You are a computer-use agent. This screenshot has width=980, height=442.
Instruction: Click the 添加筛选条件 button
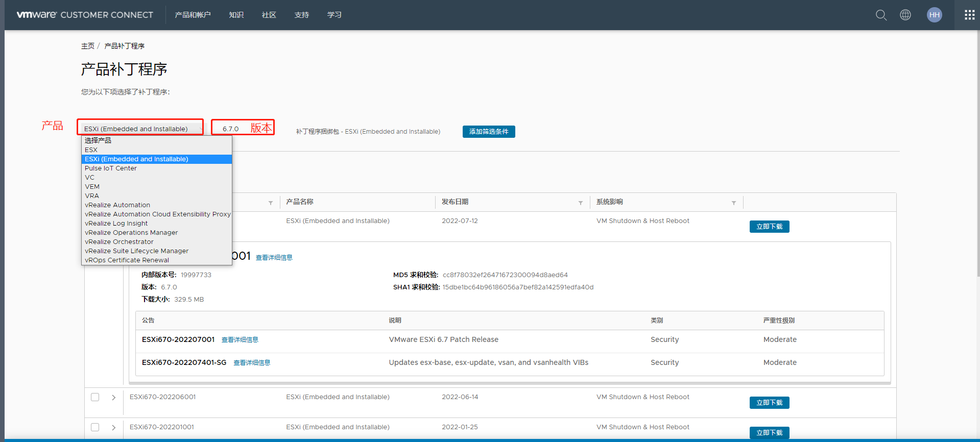tap(489, 132)
